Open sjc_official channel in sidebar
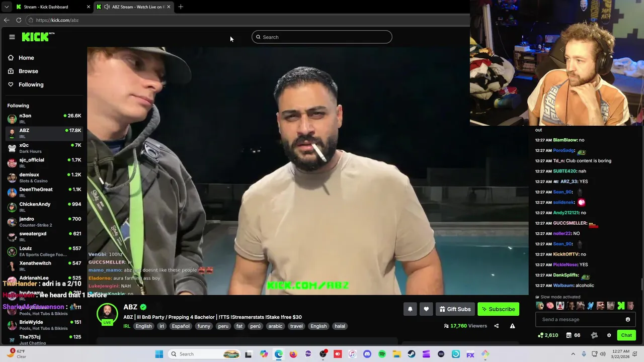 click(44, 163)
